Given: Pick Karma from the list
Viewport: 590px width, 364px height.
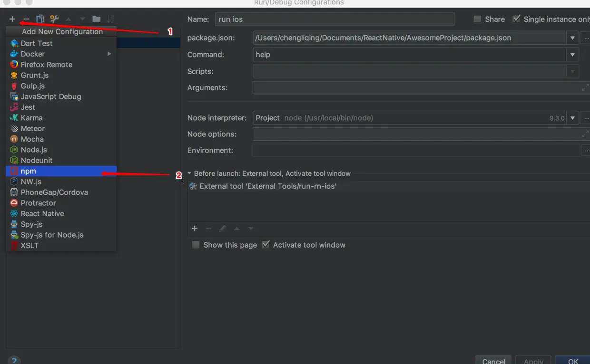Looking at the screenshot, I should [x=61, y=118].
